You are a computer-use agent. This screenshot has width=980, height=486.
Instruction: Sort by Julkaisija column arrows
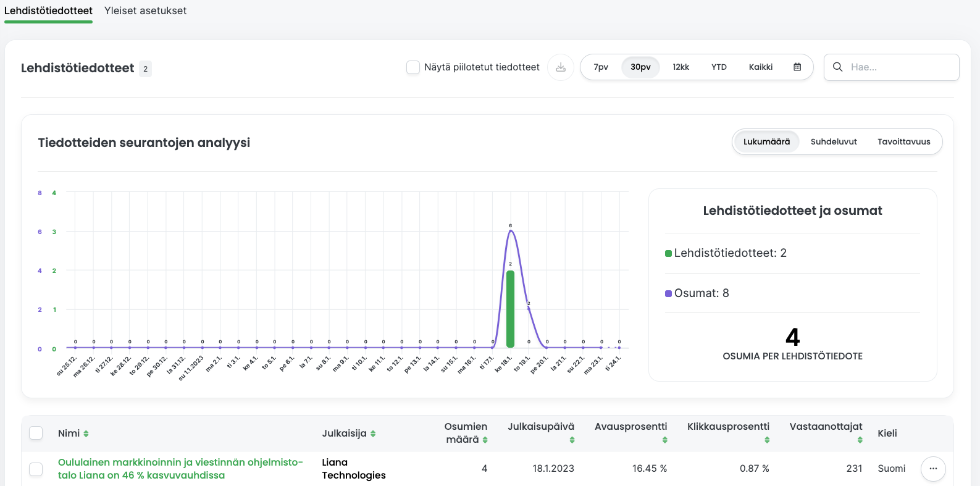click(x=373, y=434)
